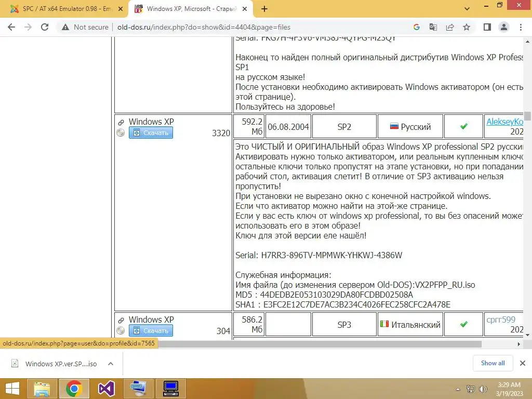Viewport: 532px width, 399px height.
Task: Click the horizontal scrollbar right arrow
Action: [x=519, y=344]
